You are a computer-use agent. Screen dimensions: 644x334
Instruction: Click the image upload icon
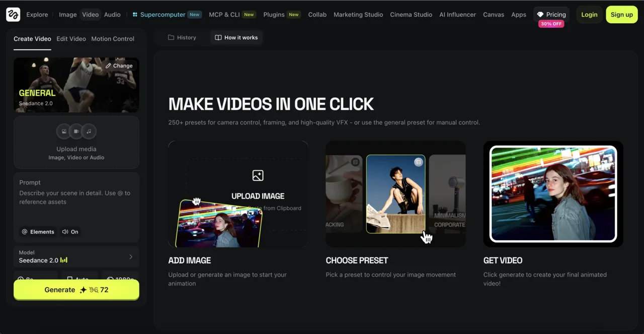[64, 131]
